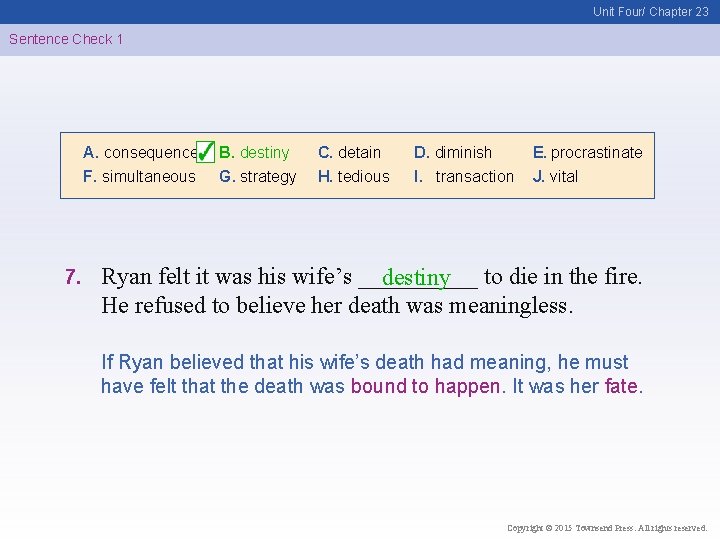Choose word option I. transaction
720x540 pixels.
pyautogui.click(x=463, y=176)
